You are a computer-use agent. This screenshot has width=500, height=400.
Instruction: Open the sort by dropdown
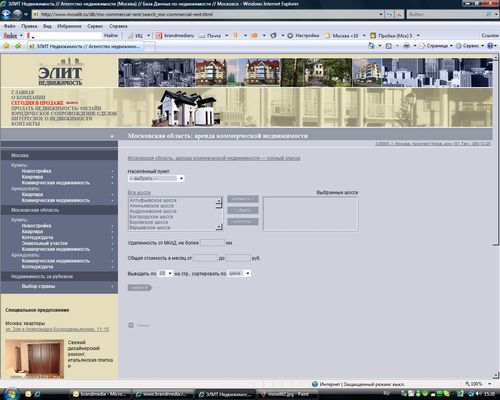[239, 273]
